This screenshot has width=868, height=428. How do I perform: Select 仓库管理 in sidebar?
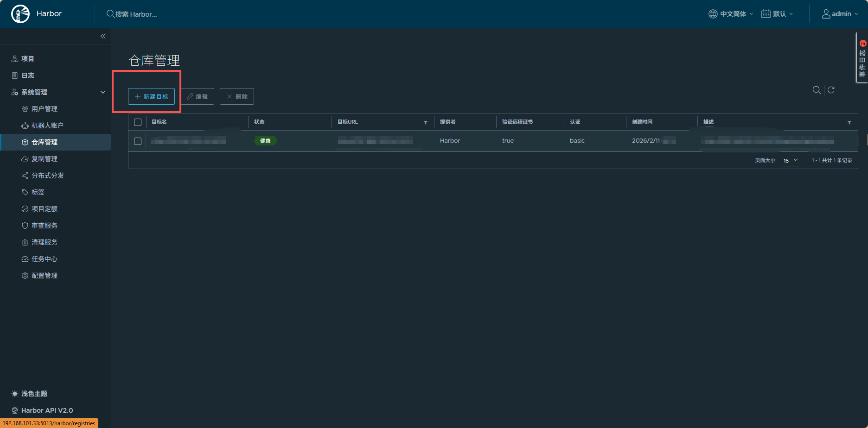click(56, 142)
